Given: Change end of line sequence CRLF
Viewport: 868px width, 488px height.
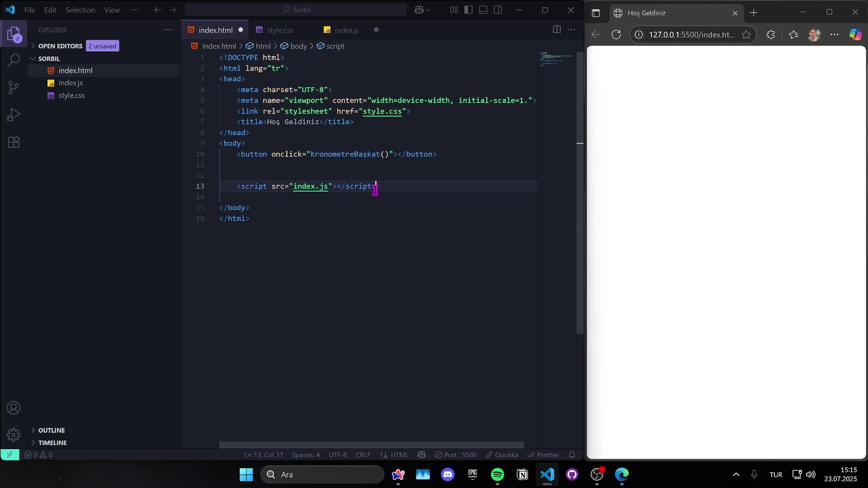Looking at the screenshot, I should (363, 455).
